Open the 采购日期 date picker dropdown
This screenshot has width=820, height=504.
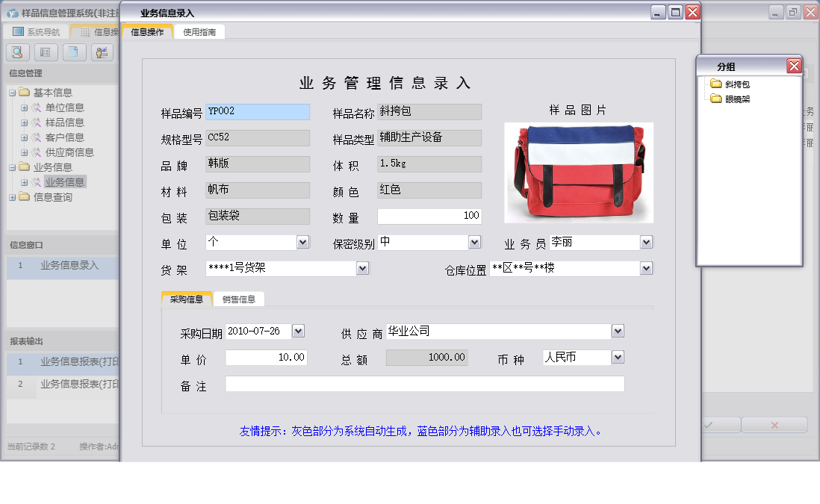pyautogui.click(x=297, y=331)
